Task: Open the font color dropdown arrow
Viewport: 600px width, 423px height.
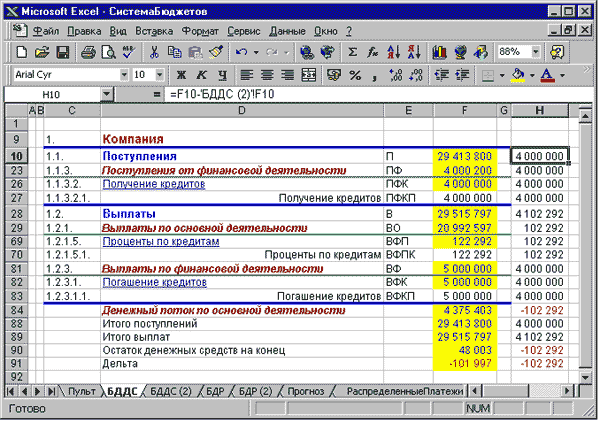Action: [562, 75]
